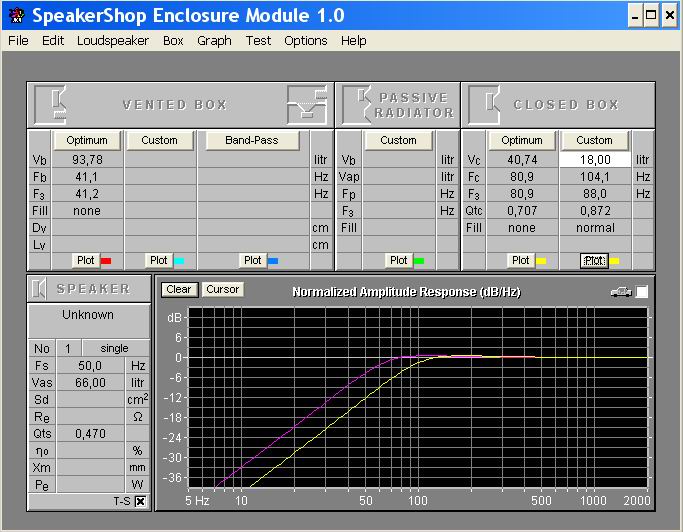
Task: Click closed box Qtc value 0,872
Action: (595, 211)
